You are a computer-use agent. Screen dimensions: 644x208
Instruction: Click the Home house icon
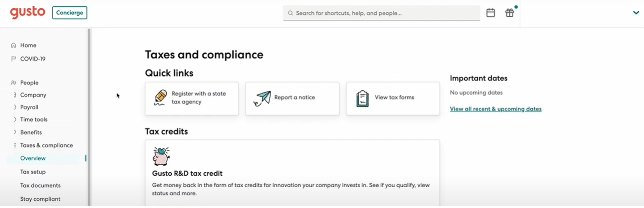pyautogui.click(x=14, y=45)
